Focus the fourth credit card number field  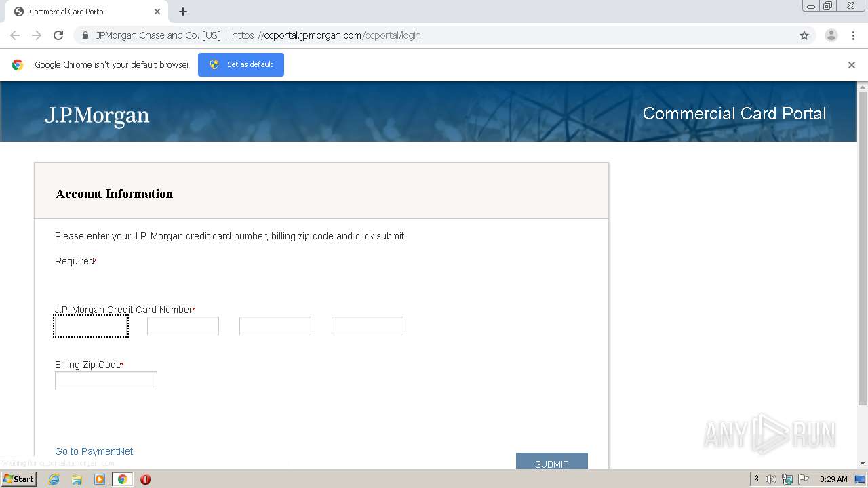[x=368, y=326]
